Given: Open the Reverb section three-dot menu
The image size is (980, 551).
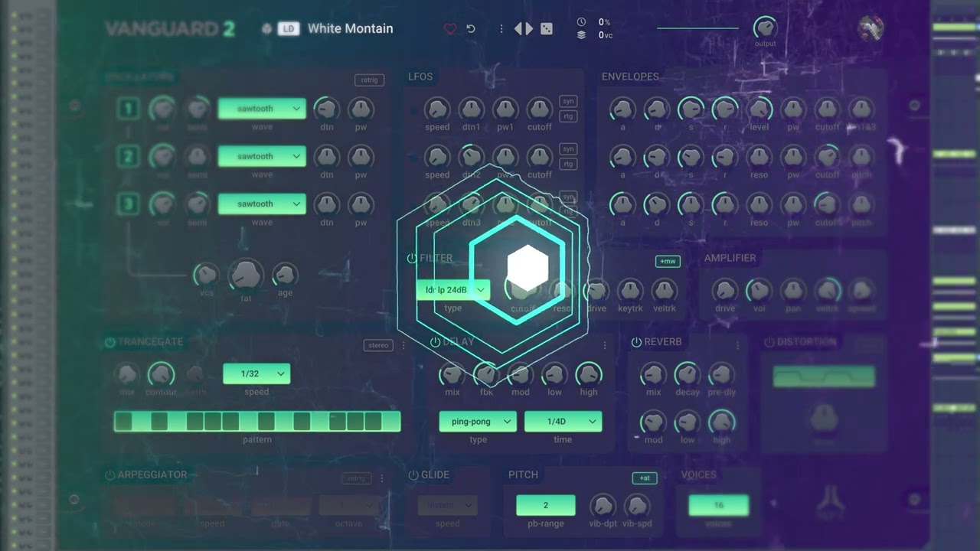Looking at the screenshot, I should 738,345.
